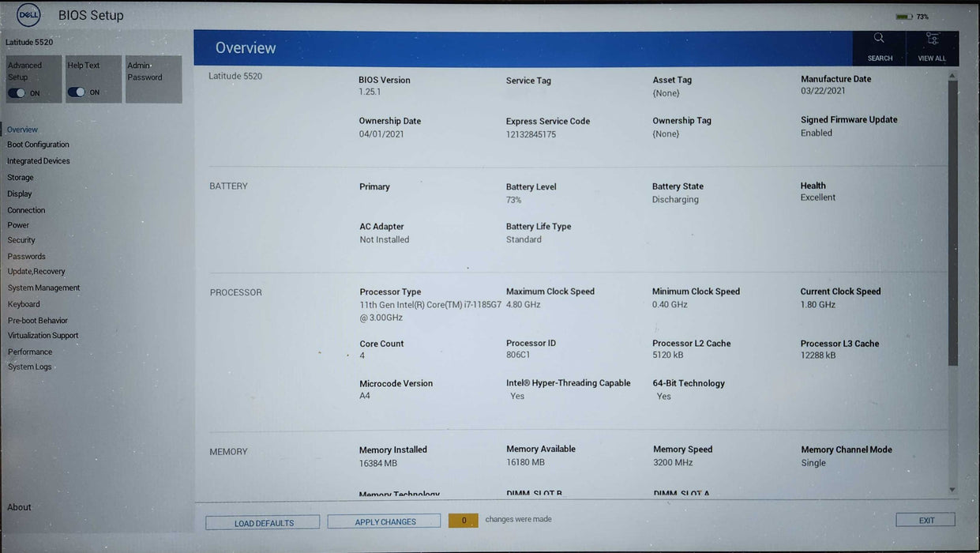
Task: Open Connection settings
Action: pyautogui.click(x=26, y=210)
